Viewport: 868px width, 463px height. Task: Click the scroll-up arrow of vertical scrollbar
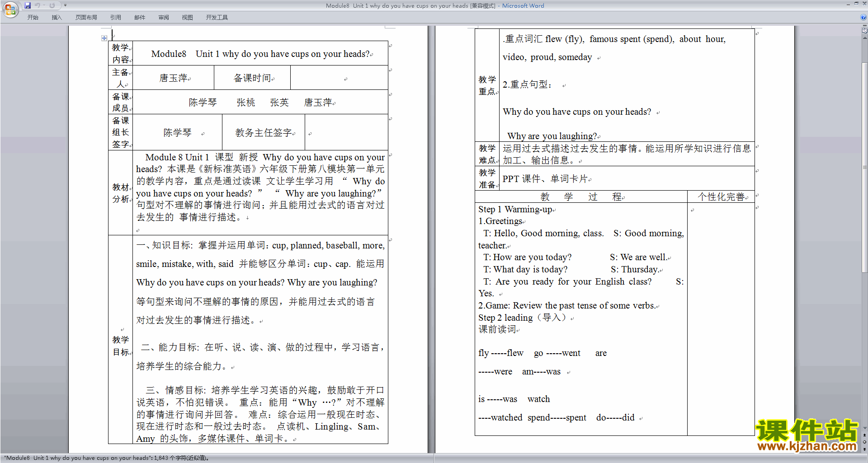(865, 37)
